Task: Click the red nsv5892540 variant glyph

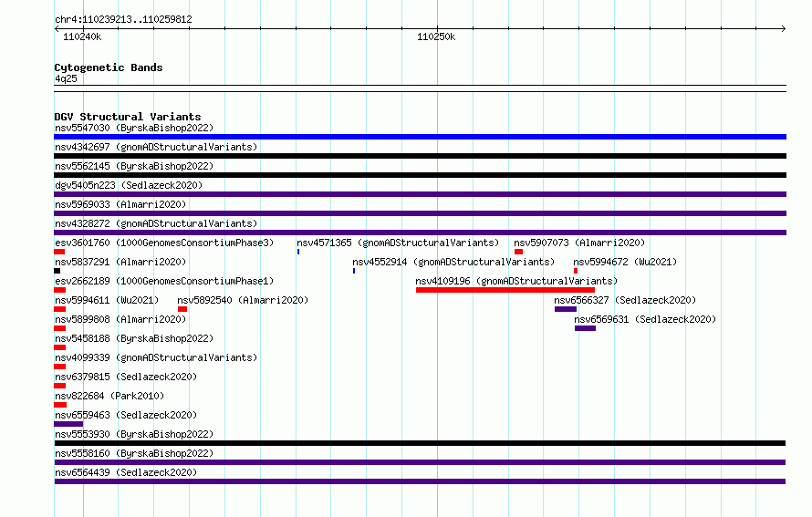Action: pos(182,309)
